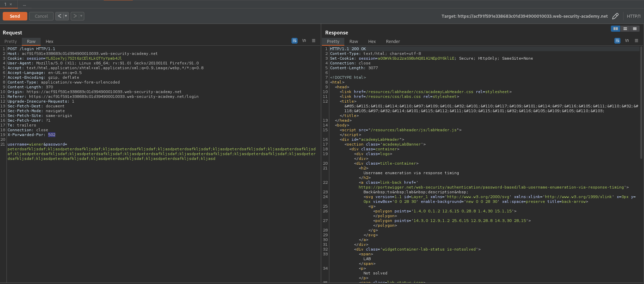This screenshot has height=284, width=644.
Task: Go back to previous request in history
Action: (59, 16)
